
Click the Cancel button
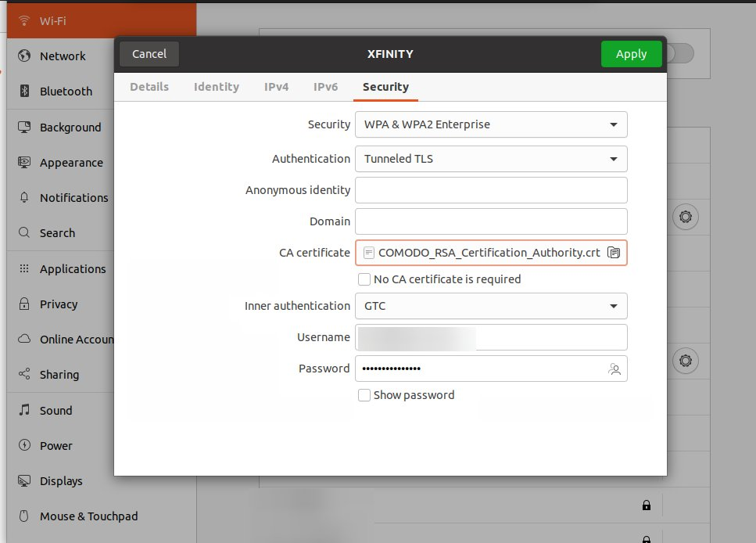point(149,54)
